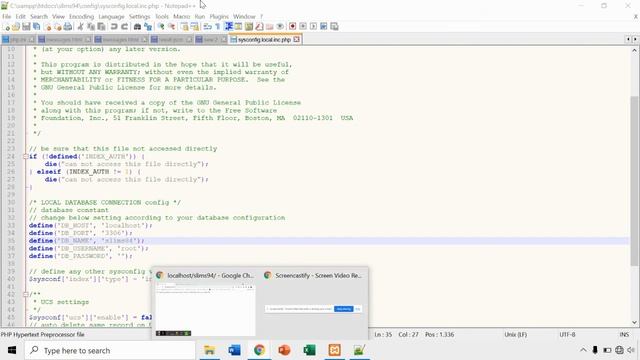Open the Search menu

39,16
